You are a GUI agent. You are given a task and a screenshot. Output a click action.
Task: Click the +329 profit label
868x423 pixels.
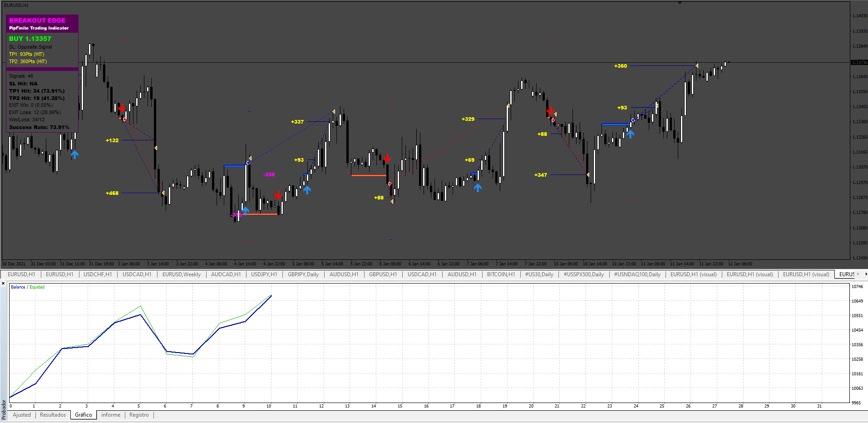468,119
